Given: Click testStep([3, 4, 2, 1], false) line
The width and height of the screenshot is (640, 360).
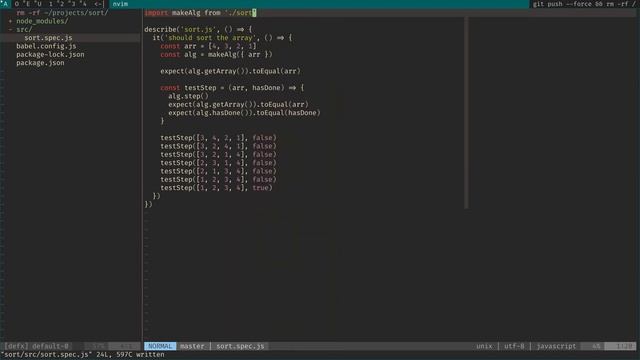Looking at the screenshot, I should click(218, 138).
